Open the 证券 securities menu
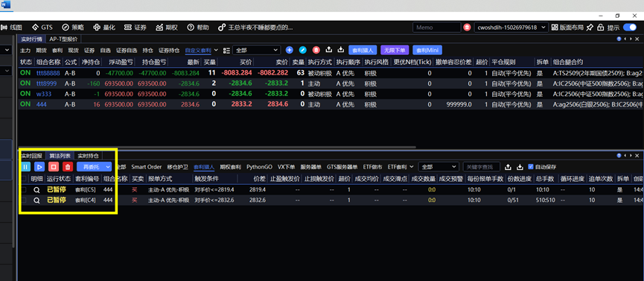 click(x=135, y=28)
